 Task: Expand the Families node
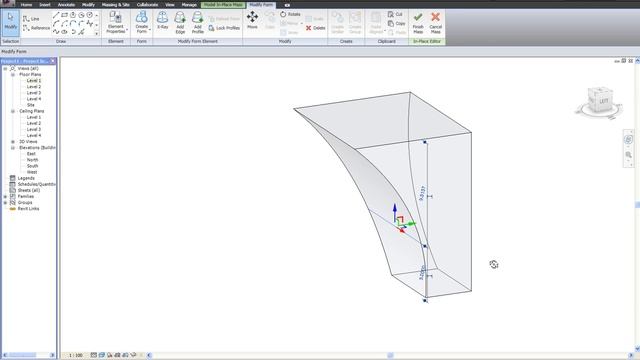(x=5, y=197)
